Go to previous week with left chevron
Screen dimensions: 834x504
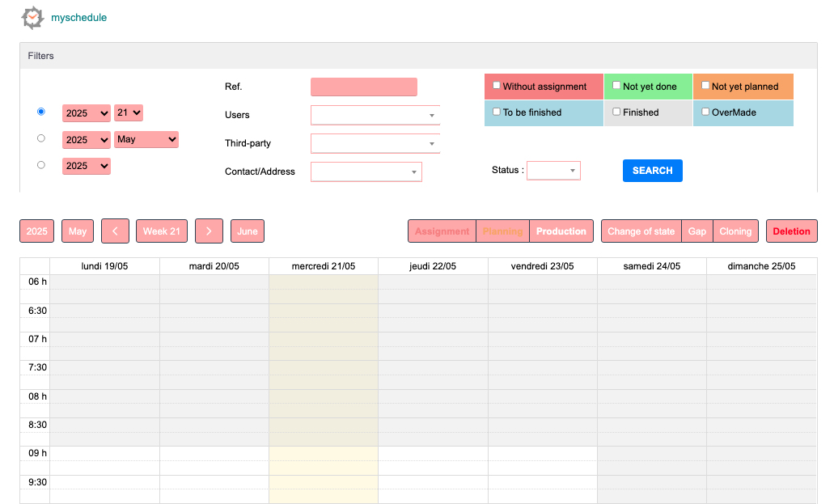pyautogui.click(x=115, y=231)
